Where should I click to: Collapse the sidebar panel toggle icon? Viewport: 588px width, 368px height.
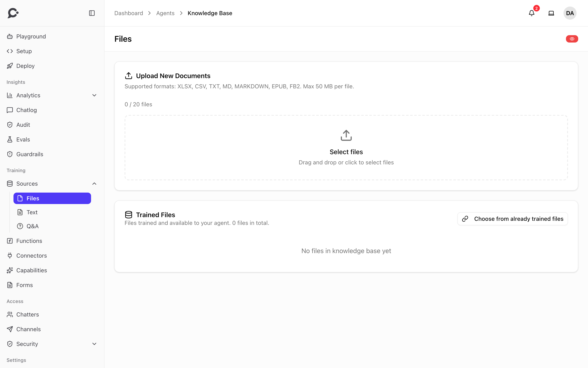pos(92,13)
